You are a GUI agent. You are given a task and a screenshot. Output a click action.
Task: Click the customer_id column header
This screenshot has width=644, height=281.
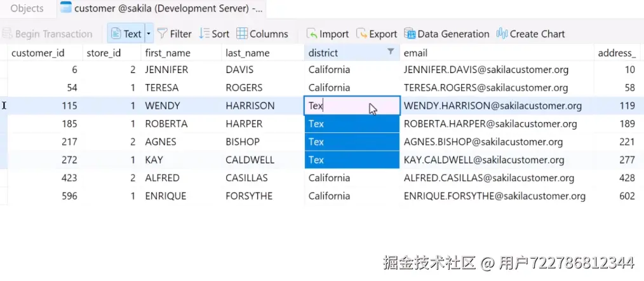tap(38, 53)
